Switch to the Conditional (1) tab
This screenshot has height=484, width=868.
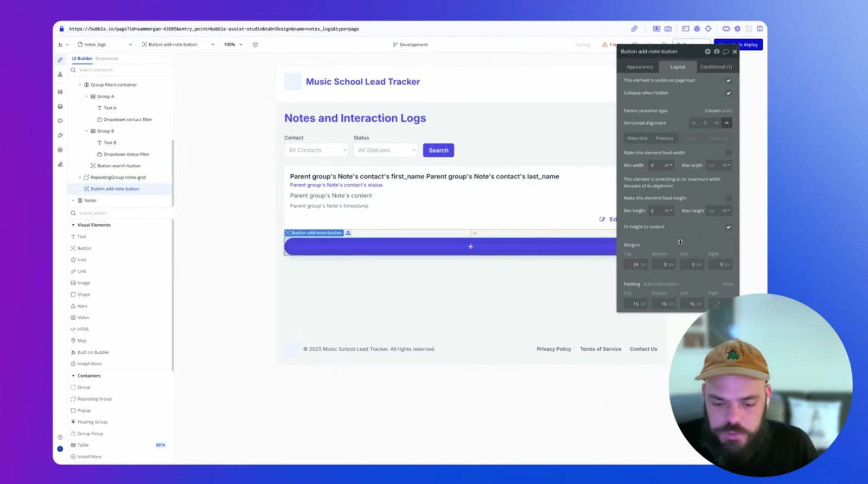point(715,67)
